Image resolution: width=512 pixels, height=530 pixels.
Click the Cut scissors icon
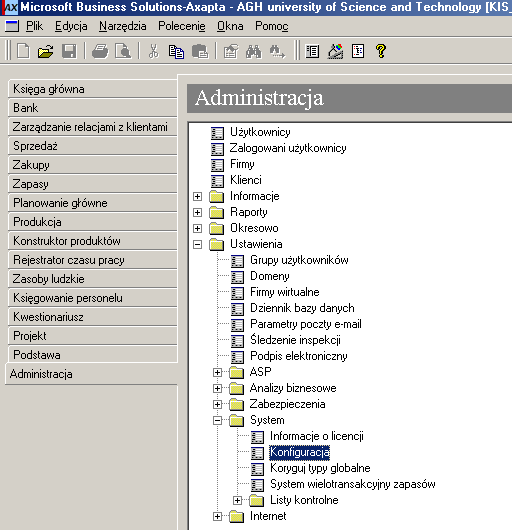tap(153, 51)
